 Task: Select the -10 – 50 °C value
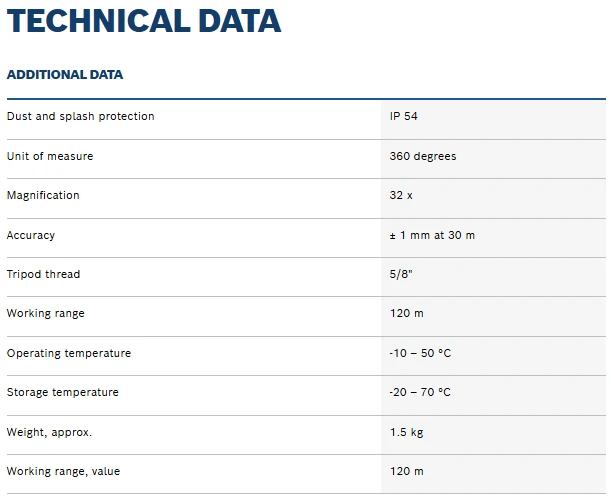(x=420, y=353)
